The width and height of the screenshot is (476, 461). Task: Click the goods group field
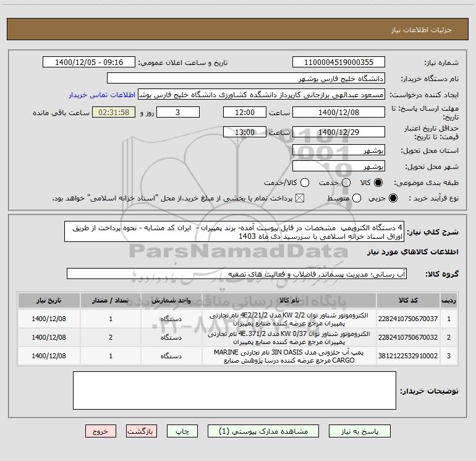click(237, 274)
